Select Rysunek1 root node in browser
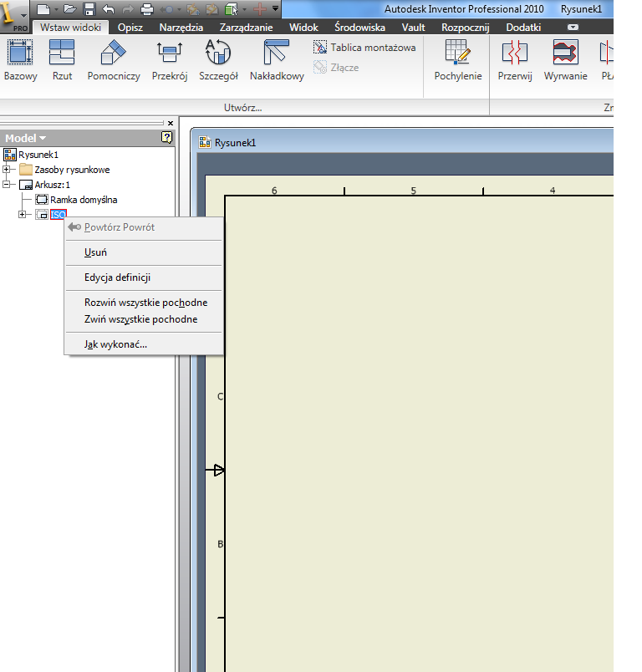 pyautogui.click(x=38, y=155)
